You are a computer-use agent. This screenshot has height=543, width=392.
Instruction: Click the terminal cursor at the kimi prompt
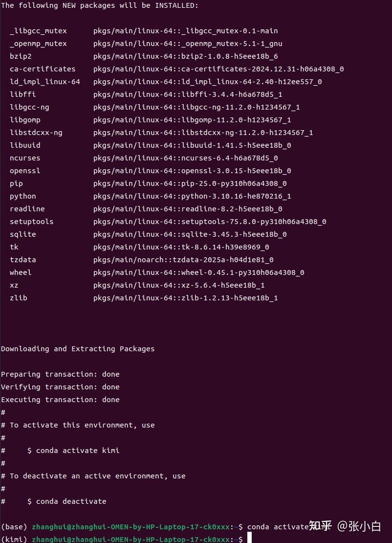pyautogui.click(x=249, y=539)
